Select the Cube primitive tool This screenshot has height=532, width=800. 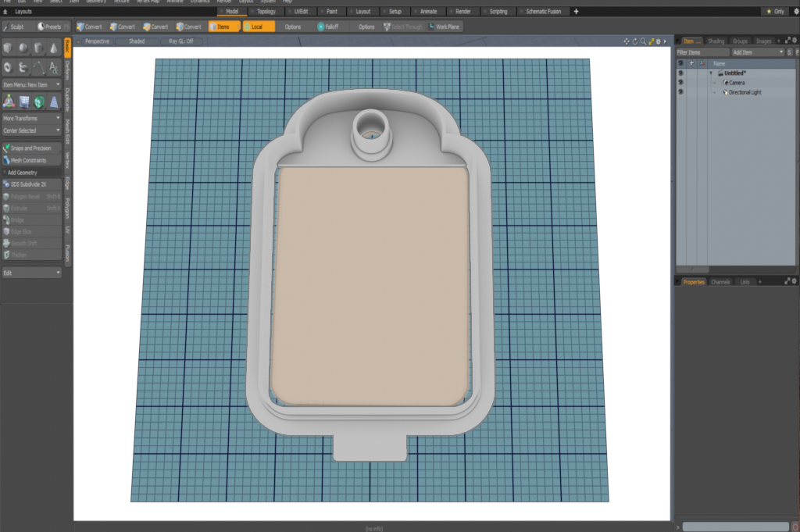pyautogui.click(x=9, y=48)
